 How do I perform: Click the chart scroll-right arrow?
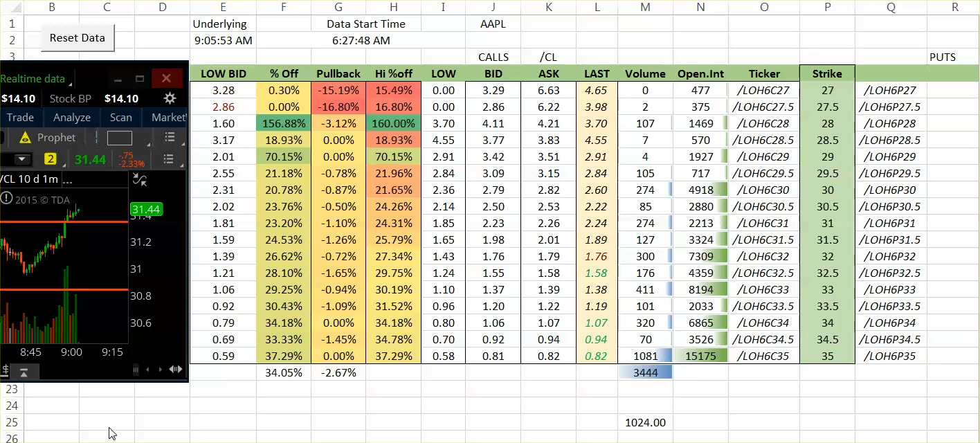coord(160,370)
